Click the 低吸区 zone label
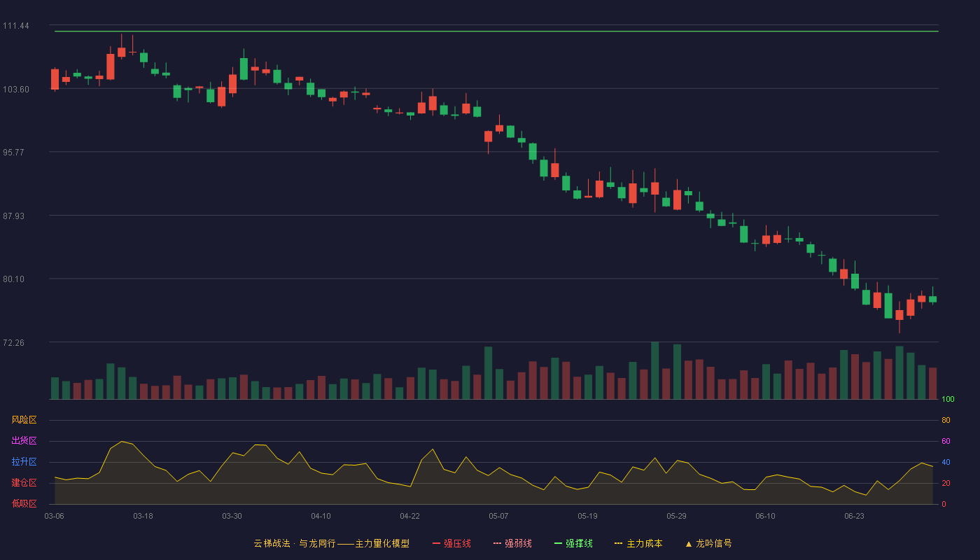This screenshot has height=560, width=980. click(x=24, y=503)
